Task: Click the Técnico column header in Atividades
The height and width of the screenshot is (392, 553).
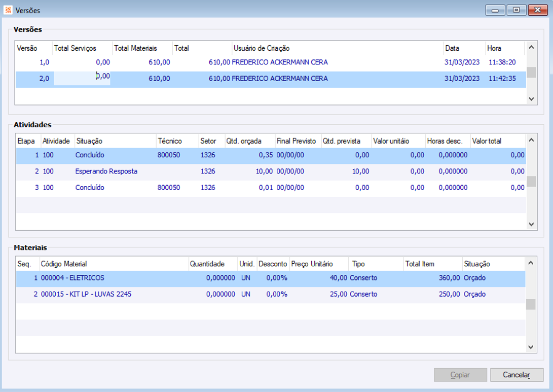Action: 169,141
